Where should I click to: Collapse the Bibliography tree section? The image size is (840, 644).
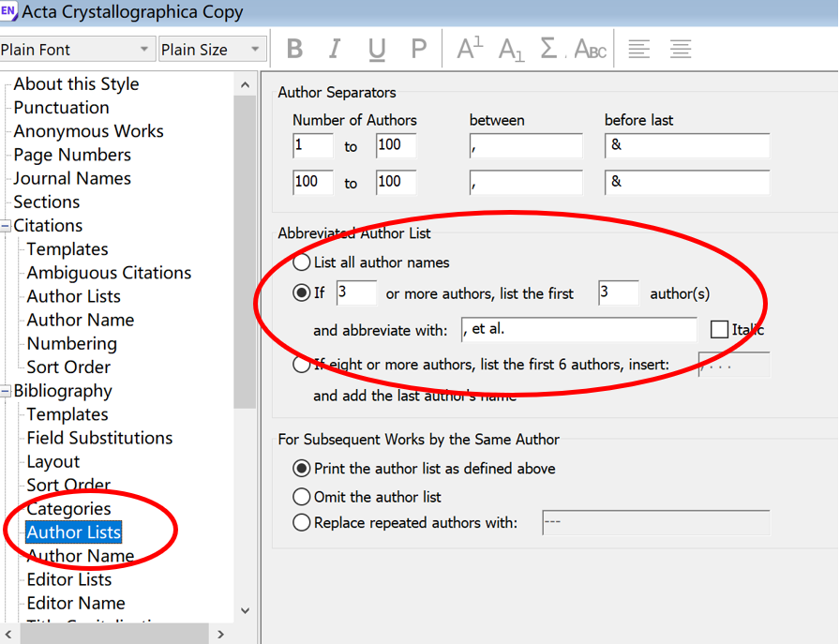[x=6, y=392]
